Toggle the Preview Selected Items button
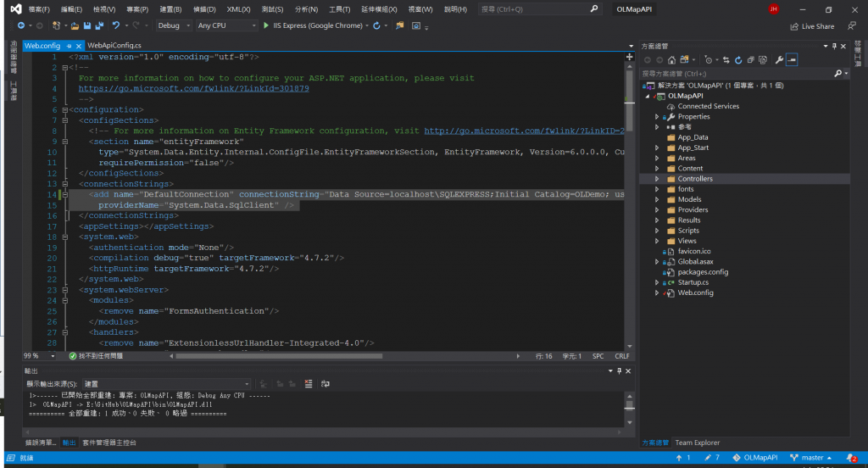This screenshot has width=868, height=468. (x=792, y=60)
